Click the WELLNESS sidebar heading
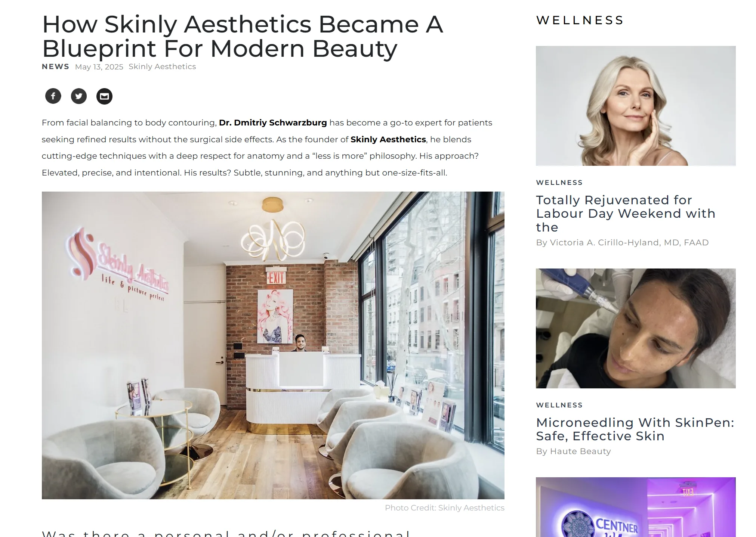Image resolution: width=756 pixels, height=537 pixels. tap(580, 20)
